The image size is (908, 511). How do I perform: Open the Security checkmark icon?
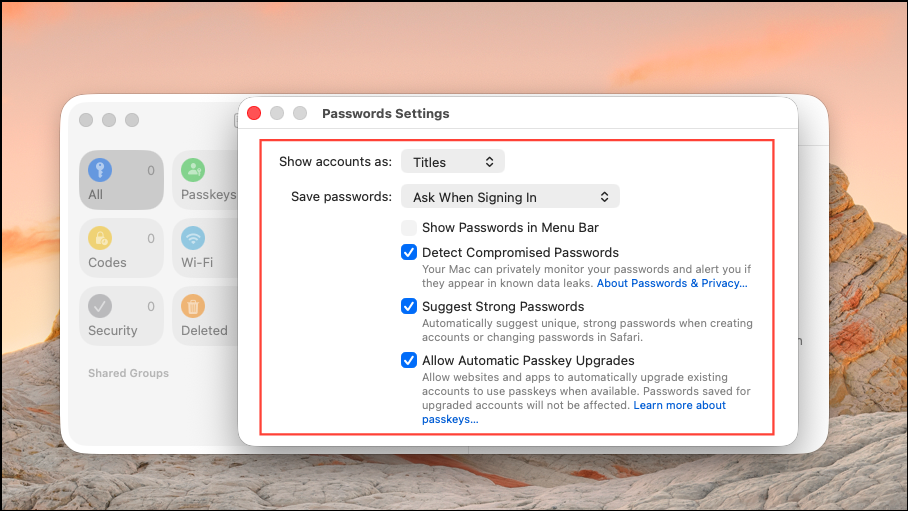point(100,306)
